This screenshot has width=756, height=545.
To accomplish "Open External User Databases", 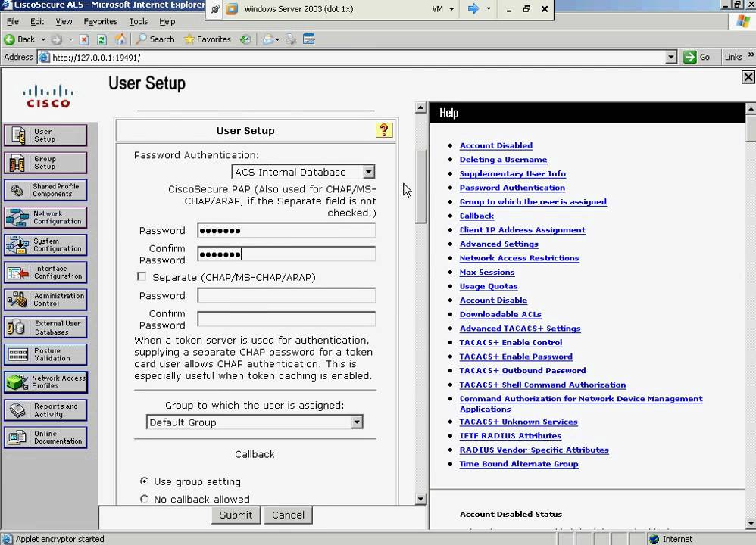I will [45, 328].
